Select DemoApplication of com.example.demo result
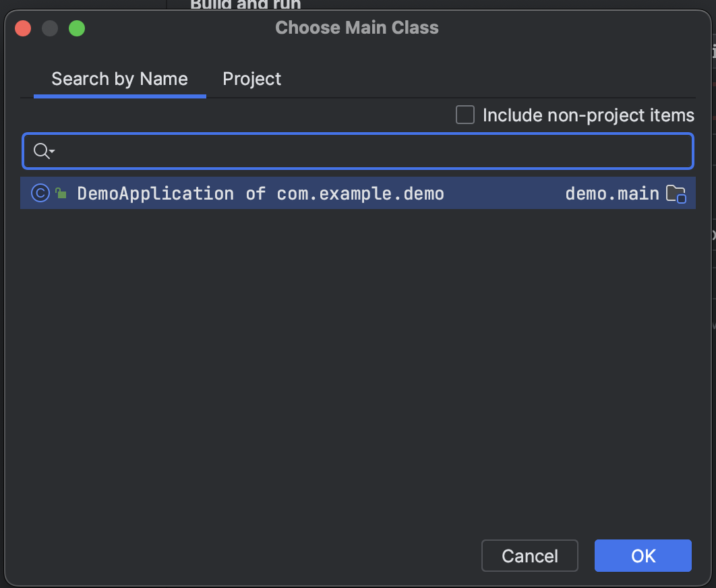This screenshot has width=716, height=588. point(358,194)
